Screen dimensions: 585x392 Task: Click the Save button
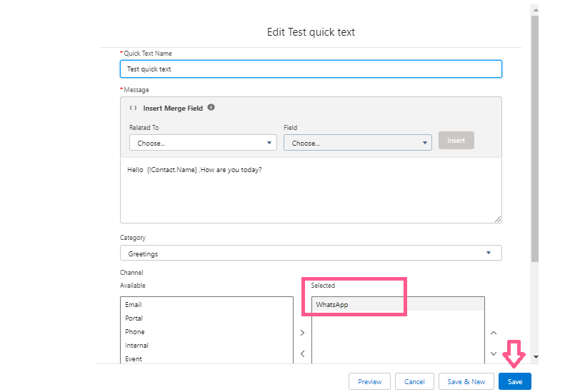[514, 381]
